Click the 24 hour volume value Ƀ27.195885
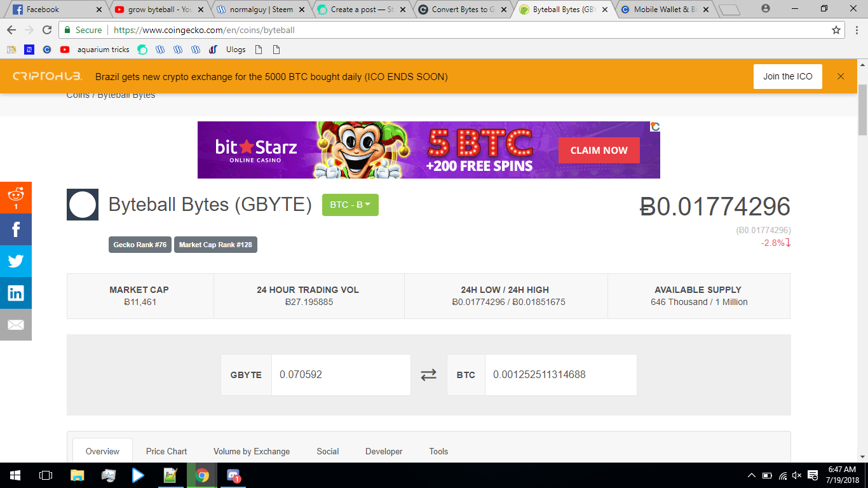 click(309, 302)
